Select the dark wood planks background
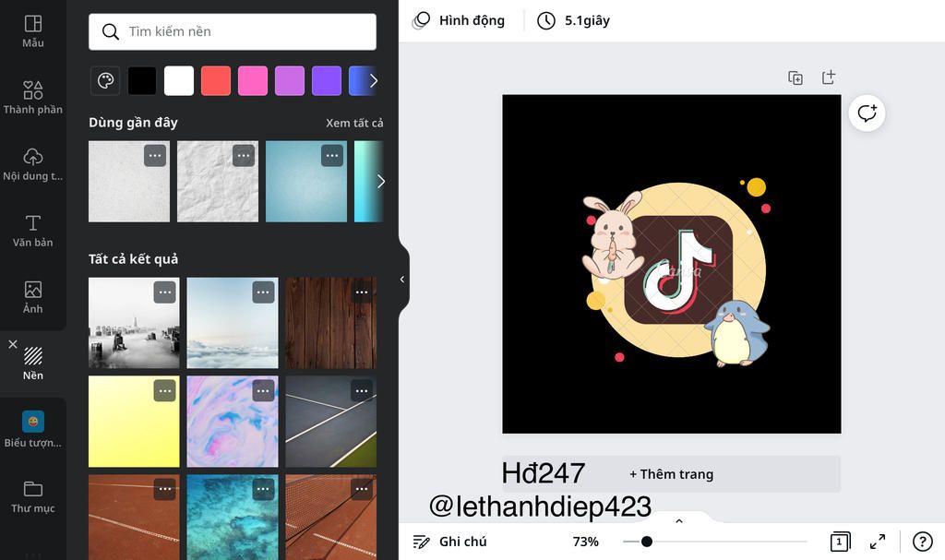Image resolution: width=945 pixels, height=560 pixels. click(331, 323)
